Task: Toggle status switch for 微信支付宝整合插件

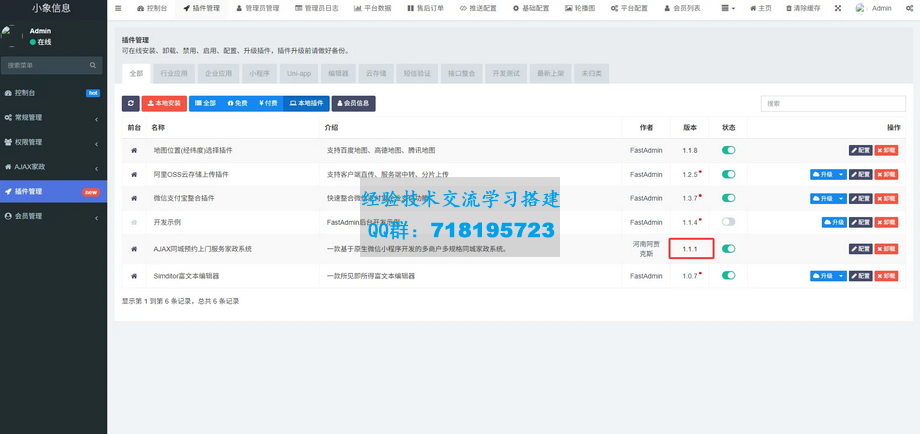Action: 728,198
